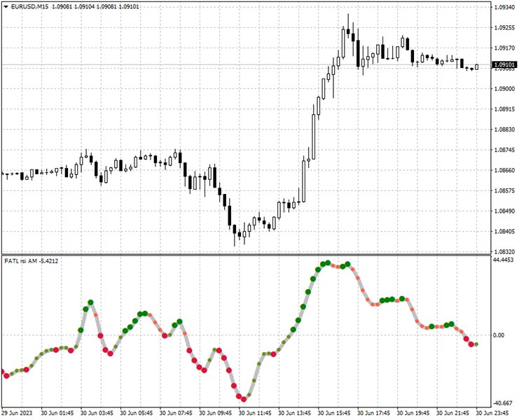Click the 44.4453 indicator scale maximum
The image size is (519, 420).
tap(503, 260)
